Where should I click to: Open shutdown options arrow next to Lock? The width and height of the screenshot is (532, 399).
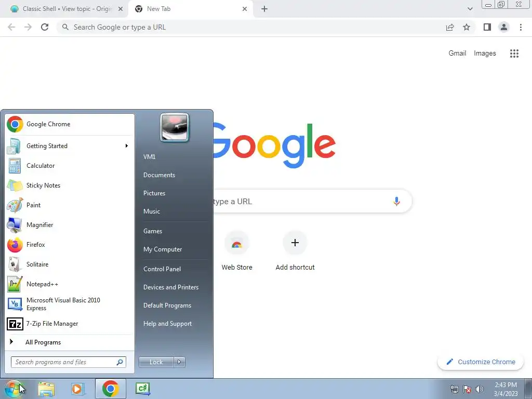tap(179, 362)
